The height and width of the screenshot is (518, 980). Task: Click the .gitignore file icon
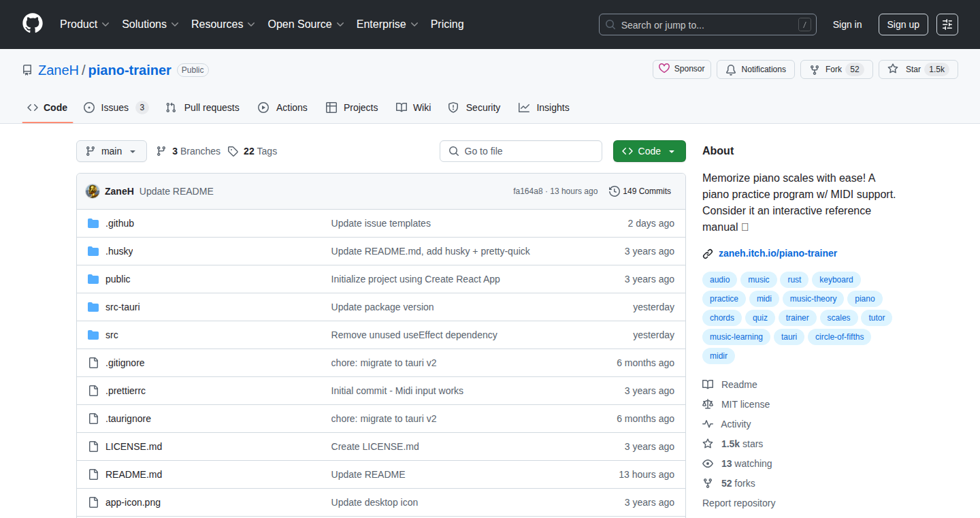tap(93, 363)
